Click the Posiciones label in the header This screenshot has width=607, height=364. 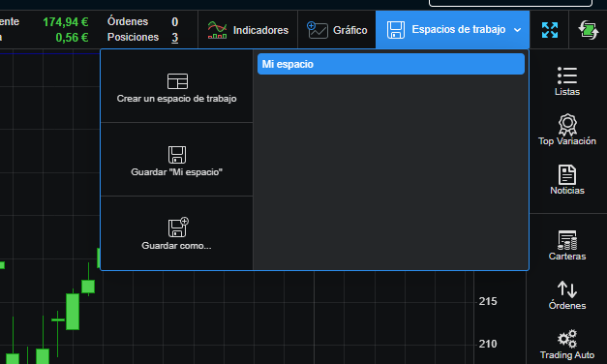133,37
